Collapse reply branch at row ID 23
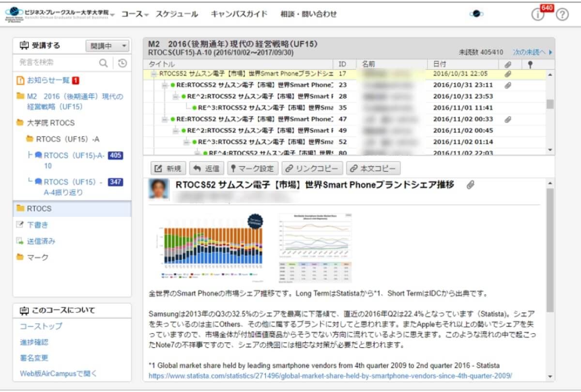The height and width of the screenshot is (392, 581). (165, 85)
